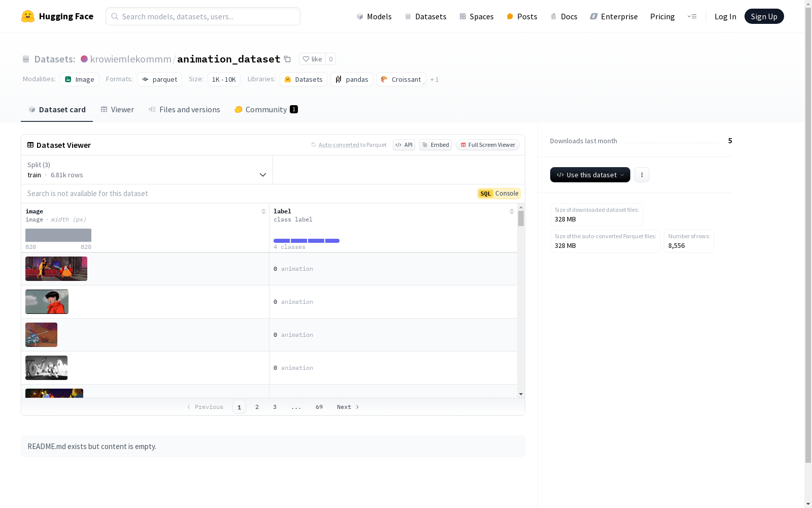Open the API view in Dataset Viewer

(404, 145)
